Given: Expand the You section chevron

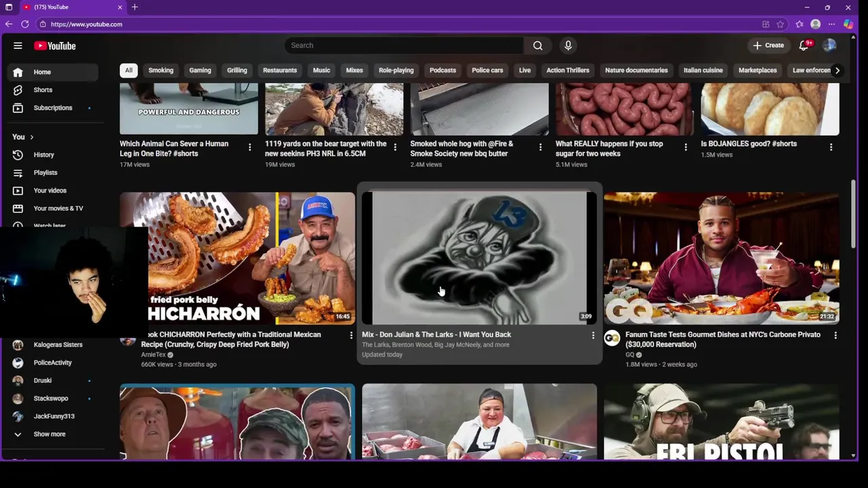Looking at the screenshot, I should [31, 137].
